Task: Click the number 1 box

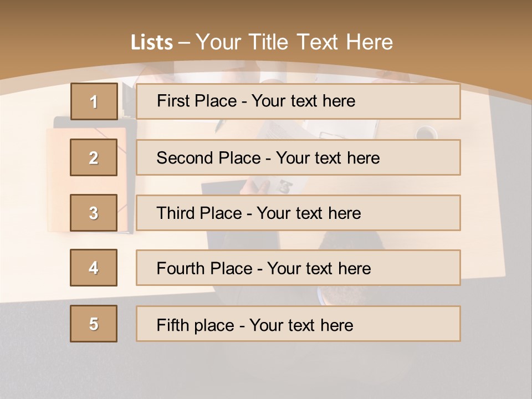Action: pyautogui.click(x=94, y=101)
